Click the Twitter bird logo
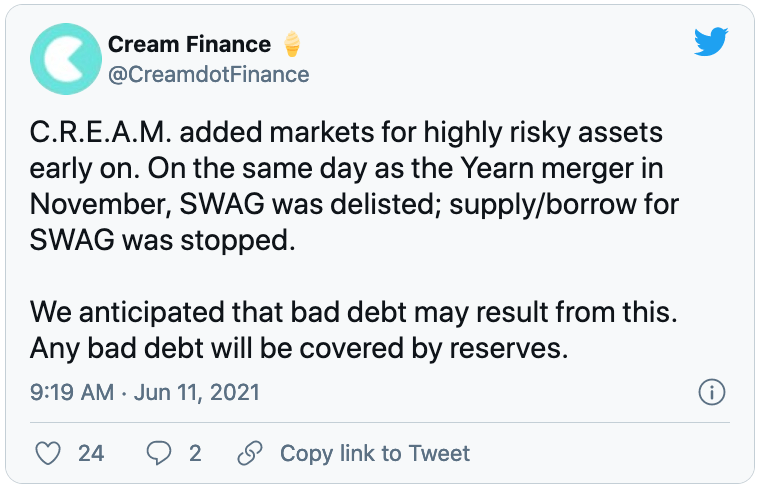Screen dimensions: 759x489 [711, 42]
